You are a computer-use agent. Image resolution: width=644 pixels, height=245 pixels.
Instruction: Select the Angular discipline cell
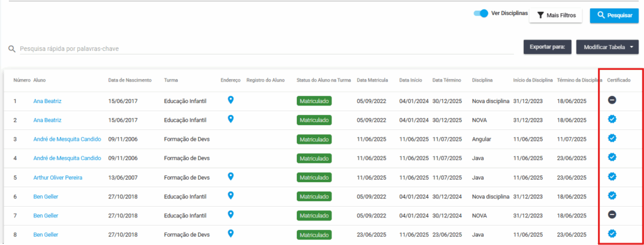[481, 139]
